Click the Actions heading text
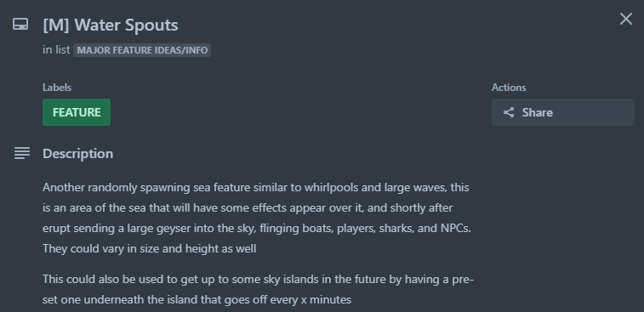The image size is (644, 312). pos(509,88)
